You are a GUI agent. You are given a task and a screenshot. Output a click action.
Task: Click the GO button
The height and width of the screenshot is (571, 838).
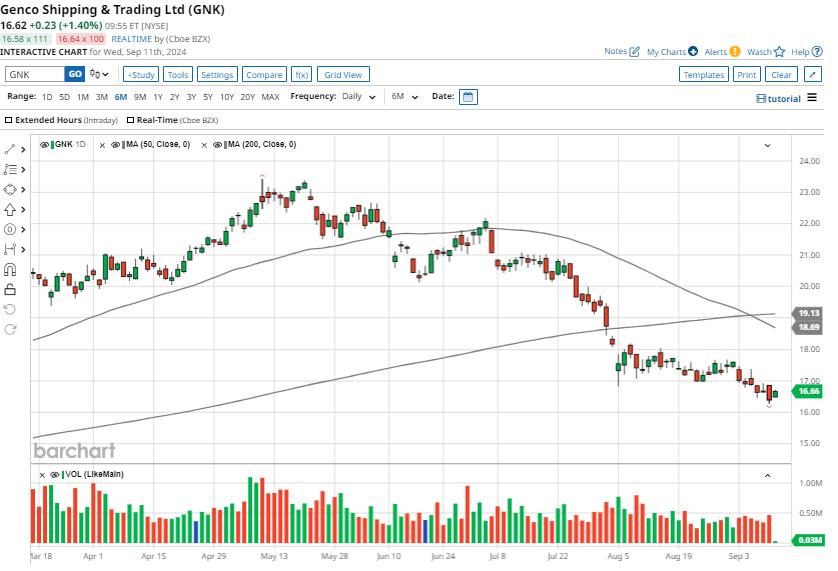tap(75, 74)
